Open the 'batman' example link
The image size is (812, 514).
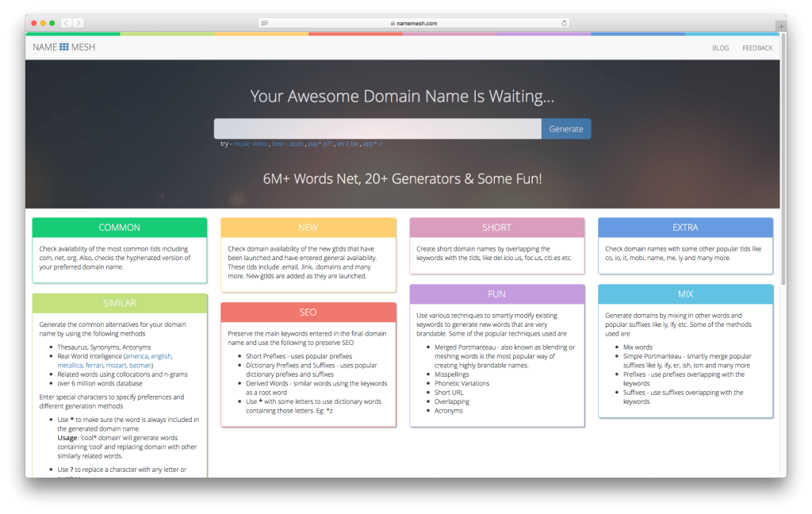pyautogui.click(x=140, y=366)
